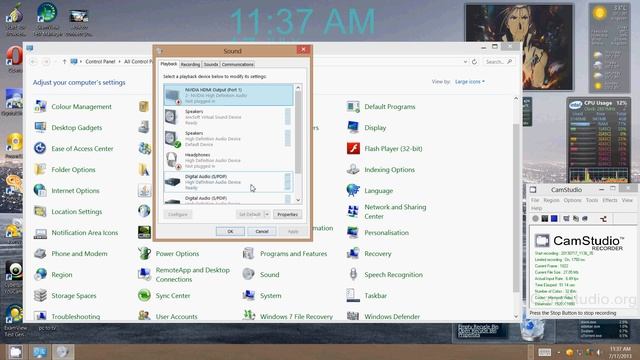Open Display settings
This screenshot has width=640, height=360.
[366, 128]
